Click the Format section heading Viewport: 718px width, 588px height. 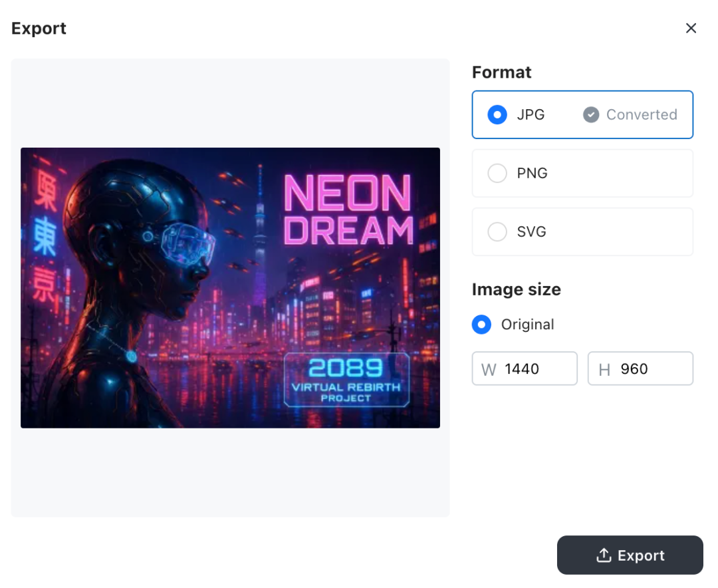(x=501, y=73)
